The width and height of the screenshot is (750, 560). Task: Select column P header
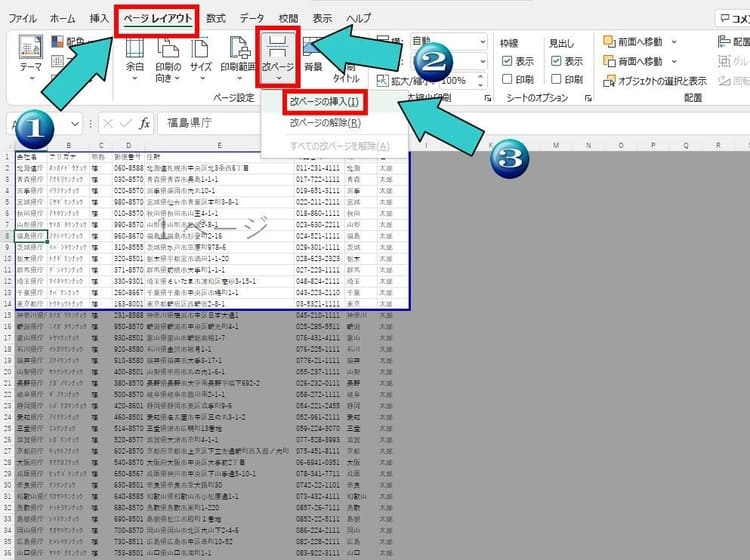click(x=653, y=145)
